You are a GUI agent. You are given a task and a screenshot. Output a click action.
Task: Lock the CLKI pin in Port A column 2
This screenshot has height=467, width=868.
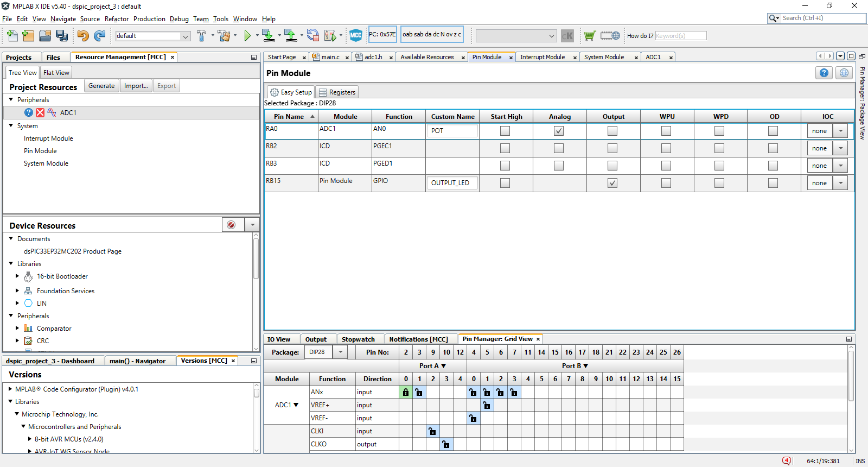[432, 431]
